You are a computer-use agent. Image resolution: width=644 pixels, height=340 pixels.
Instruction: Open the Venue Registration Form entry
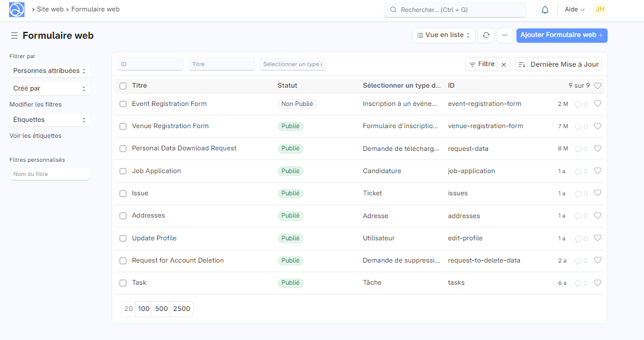pos(170,126)
